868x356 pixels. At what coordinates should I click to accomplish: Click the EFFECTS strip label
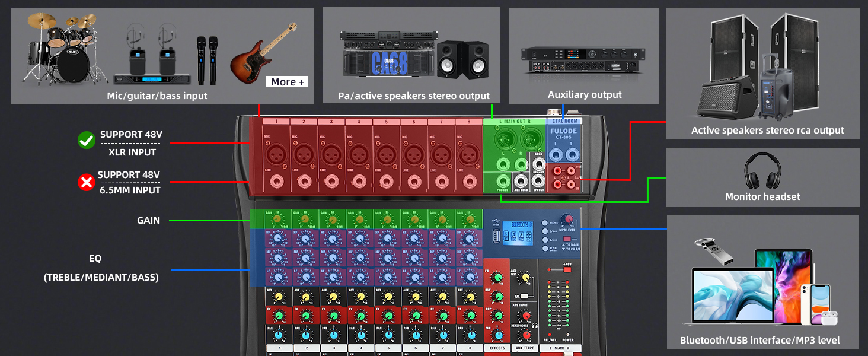[497, 348]
